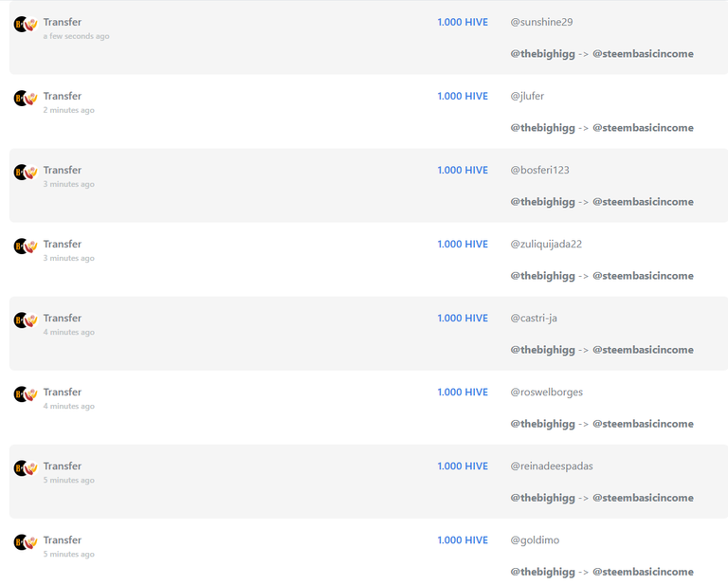Click @reinadeespadas memo text
The image size is (728, 585).
tap(552, 466)
